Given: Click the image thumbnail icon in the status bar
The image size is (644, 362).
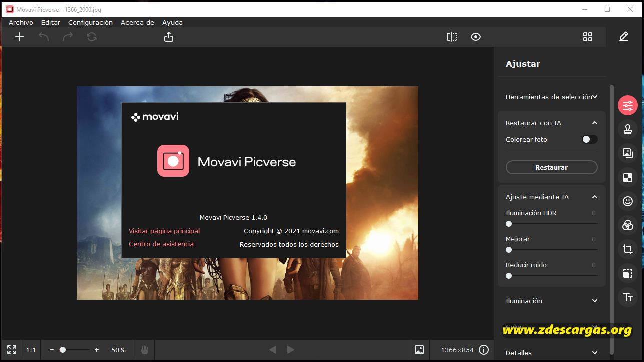Looking at the screenshot, I should click(419, 350).
